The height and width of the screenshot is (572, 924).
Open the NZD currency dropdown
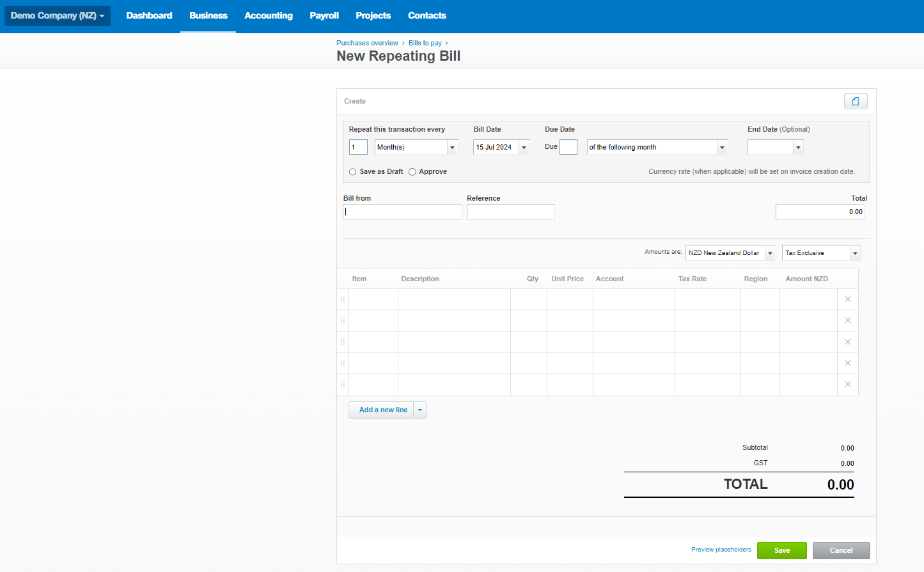(x=770, y=253)
